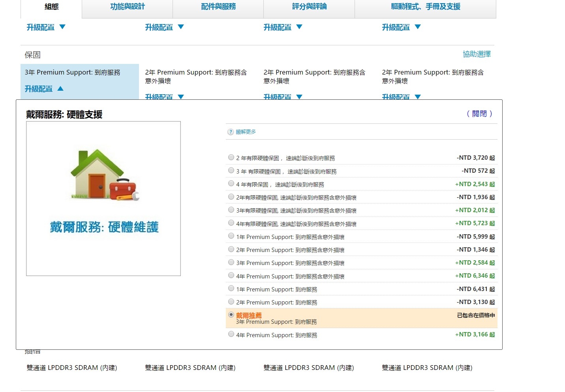This screenshot has width=565, height=392.
Task: Select 2年 Premium Support 到府服務含意外損壞
Action: pyautogui.click(x=231, y=249)
